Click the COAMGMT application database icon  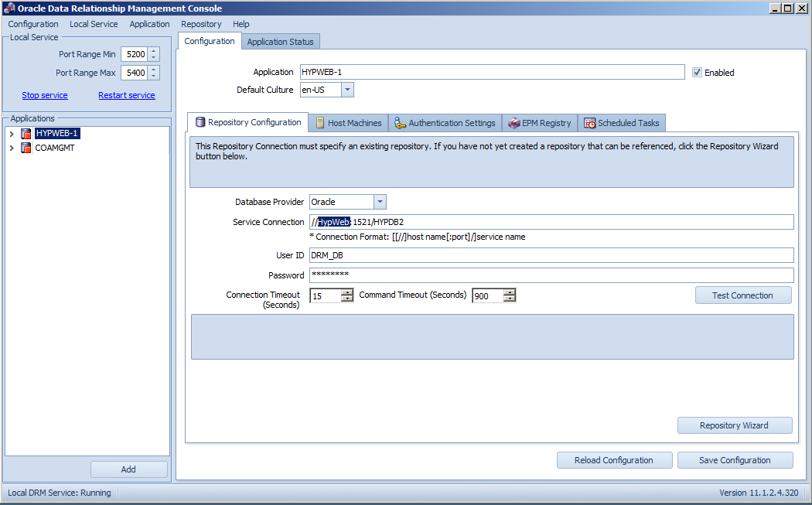(26, 148)
